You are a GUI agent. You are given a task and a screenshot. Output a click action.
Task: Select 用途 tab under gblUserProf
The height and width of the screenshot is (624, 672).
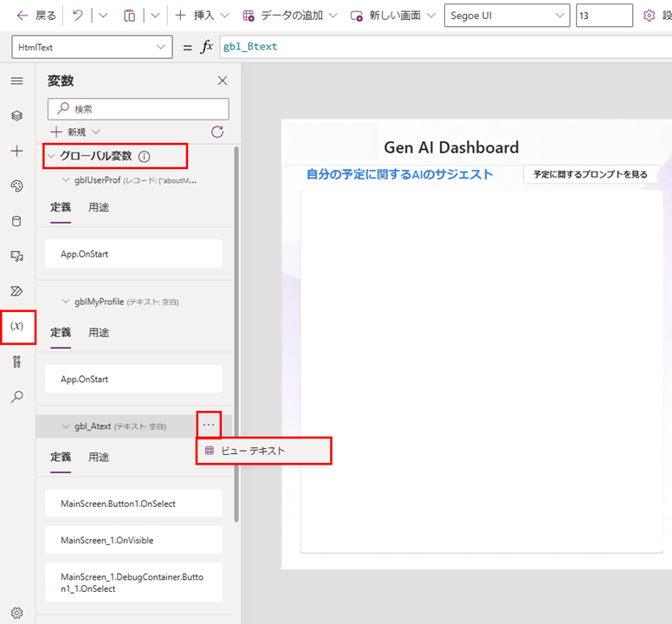pyautogui.click(x=99, y=208)
